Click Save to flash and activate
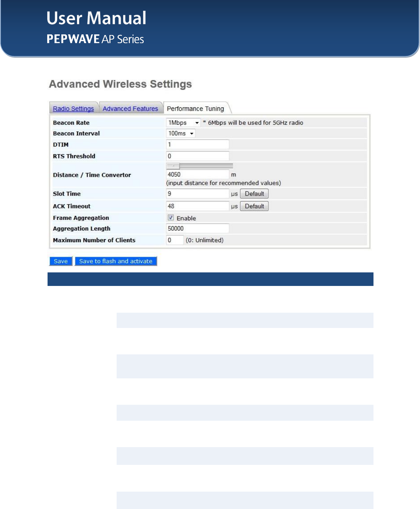Screen dimensions: 420x509 116,261
